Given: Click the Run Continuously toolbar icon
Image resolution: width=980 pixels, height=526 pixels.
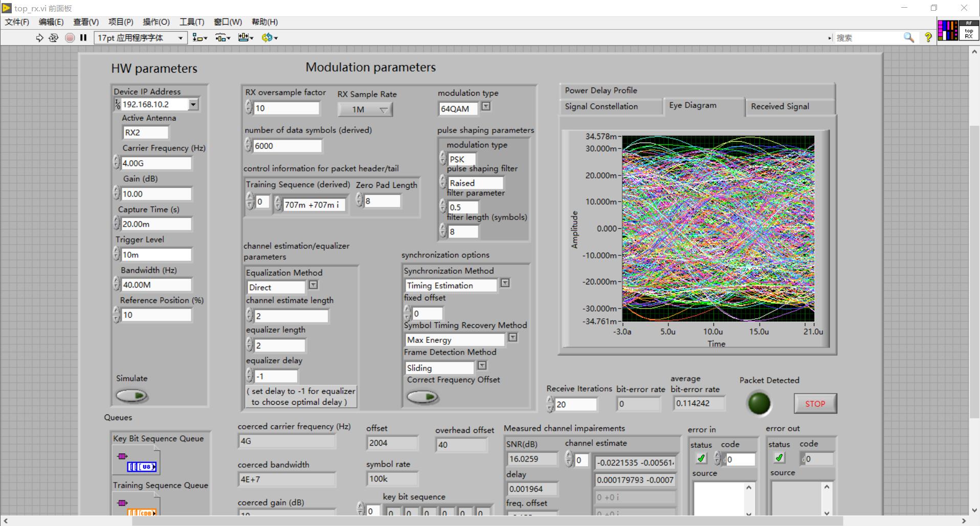Looking at the screenshot, I should click(x=54, y=37).
